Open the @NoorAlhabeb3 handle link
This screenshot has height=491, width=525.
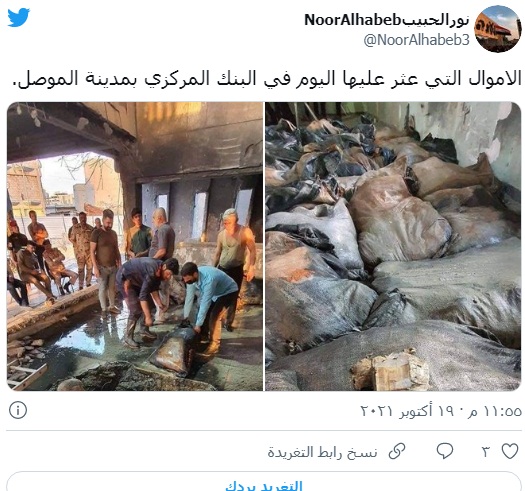(x=417, y=40)
